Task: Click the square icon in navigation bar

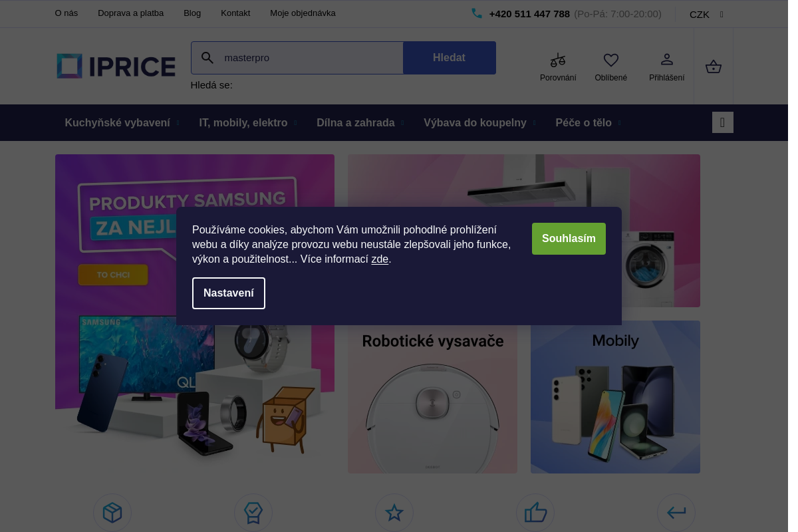Action: [723, 122]
